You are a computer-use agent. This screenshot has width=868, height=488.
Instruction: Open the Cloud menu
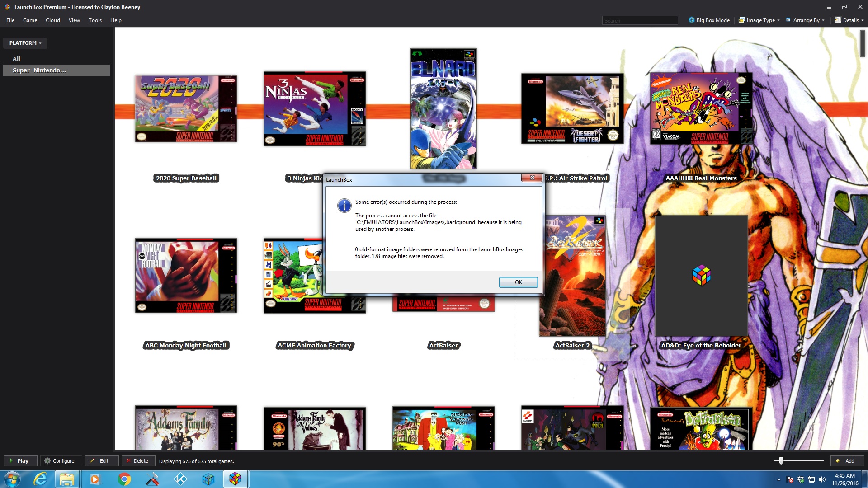click(x=53, y=20)
